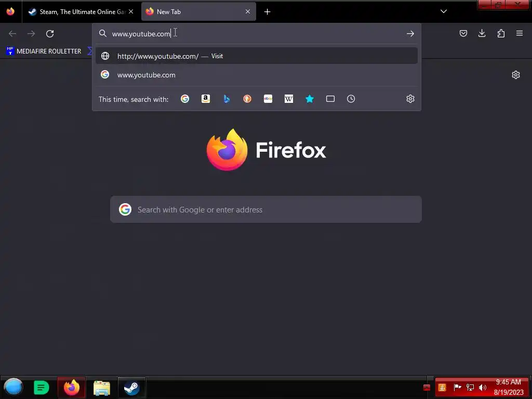Screen dimensions: 532x399
Task: Open Save to Pocket button
Action: tap(463, 33)
